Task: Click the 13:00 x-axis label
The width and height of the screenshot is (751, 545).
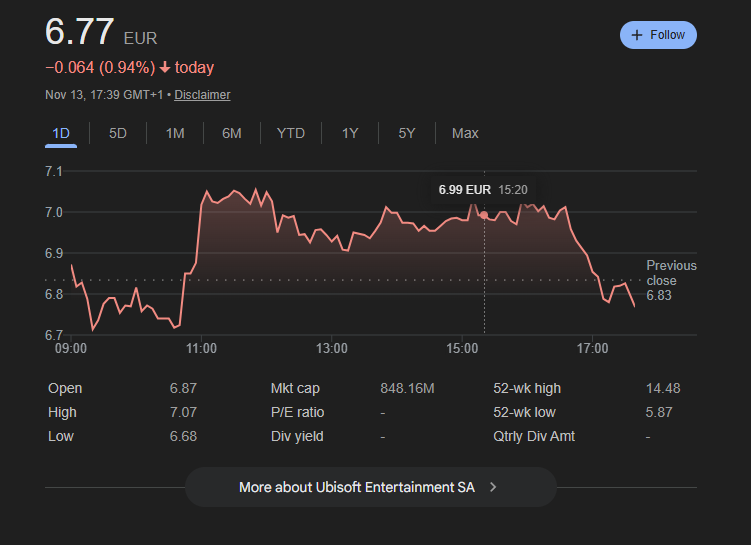Action: click(331, 348)
